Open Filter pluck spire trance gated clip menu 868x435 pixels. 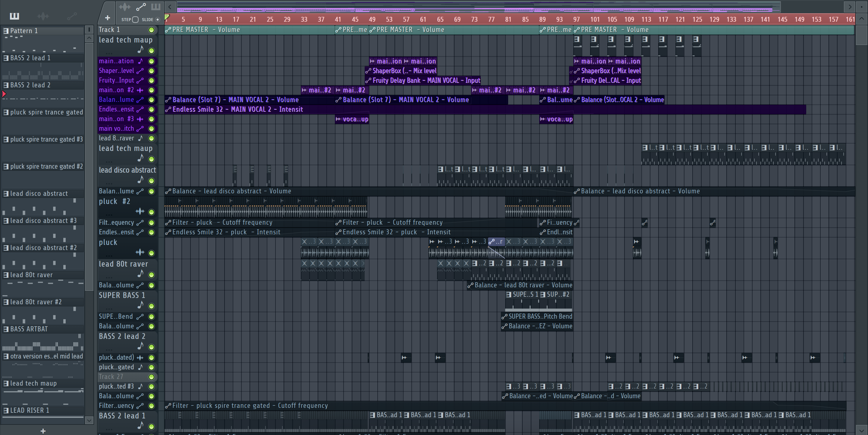point(168,406)
